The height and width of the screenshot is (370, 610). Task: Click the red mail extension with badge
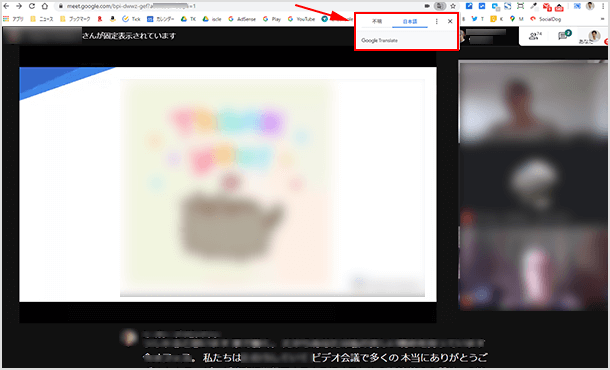547,7
